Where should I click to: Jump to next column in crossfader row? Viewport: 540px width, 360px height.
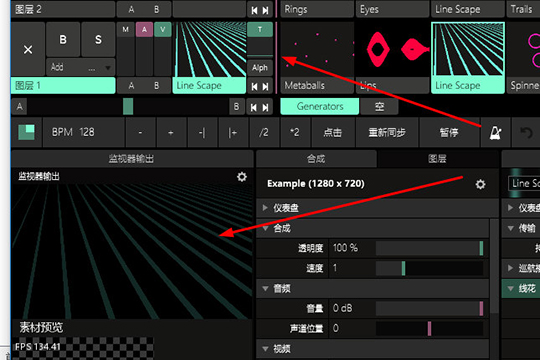coord(266,107)
